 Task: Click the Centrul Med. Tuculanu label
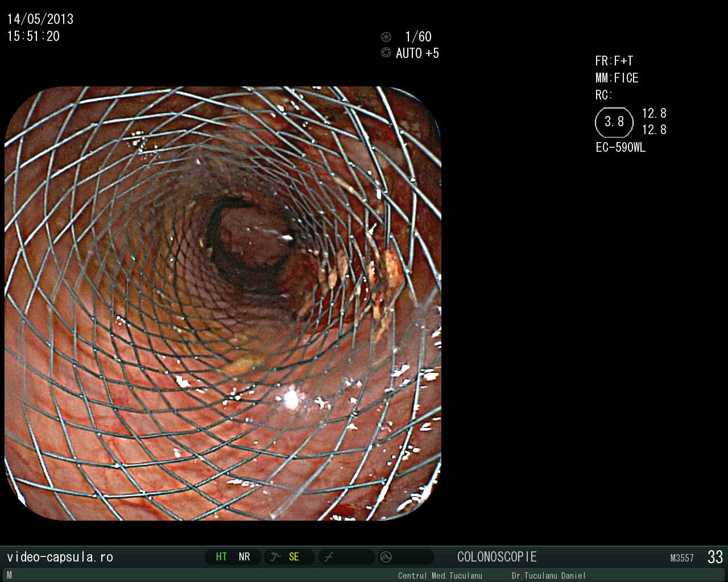pos(440,576)
